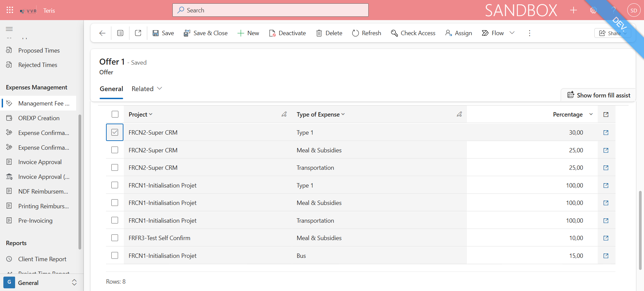Open FRCN2-Super CRM Meal & Subsidies record icon

click(606, 150)
